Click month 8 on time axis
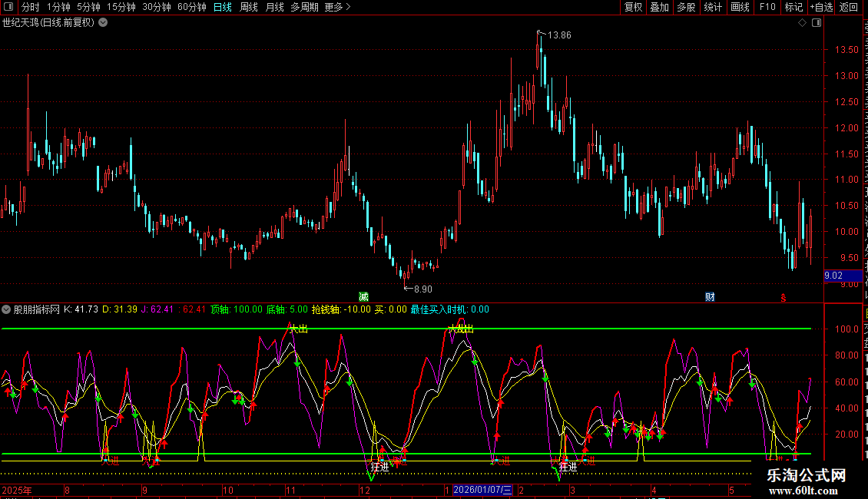This screenshot has height=499, width=868. pos(67,490)
